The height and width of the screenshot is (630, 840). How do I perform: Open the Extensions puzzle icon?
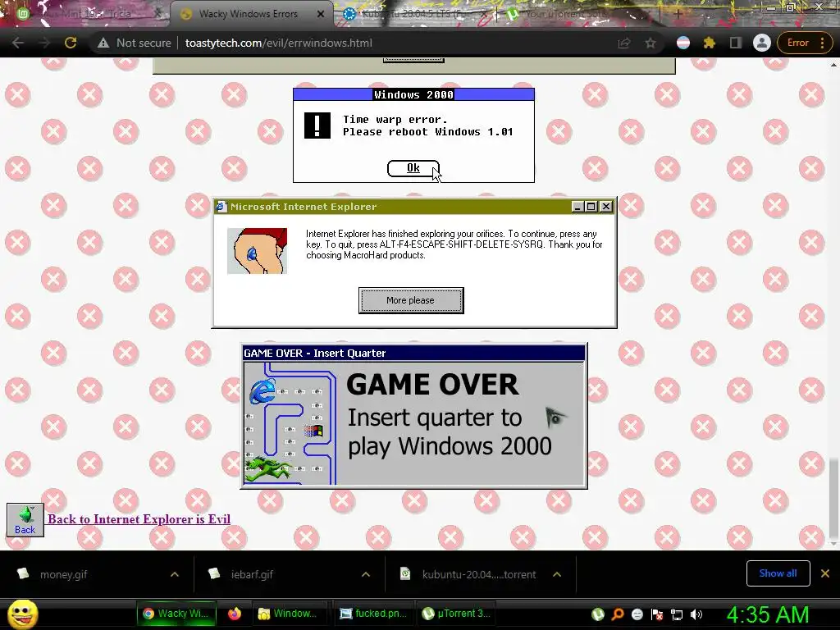[710, 43]
